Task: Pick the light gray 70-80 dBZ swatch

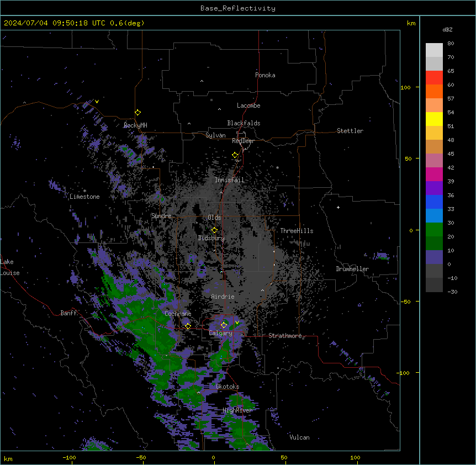Action: (434, 50)
